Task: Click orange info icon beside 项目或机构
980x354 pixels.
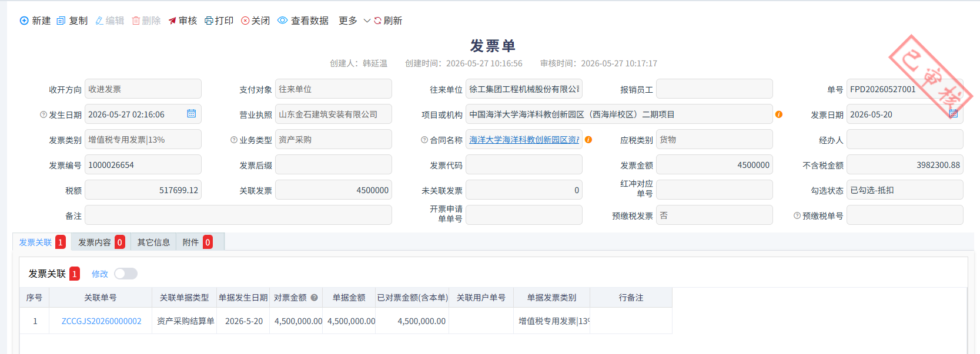Action: click(779, 114)
